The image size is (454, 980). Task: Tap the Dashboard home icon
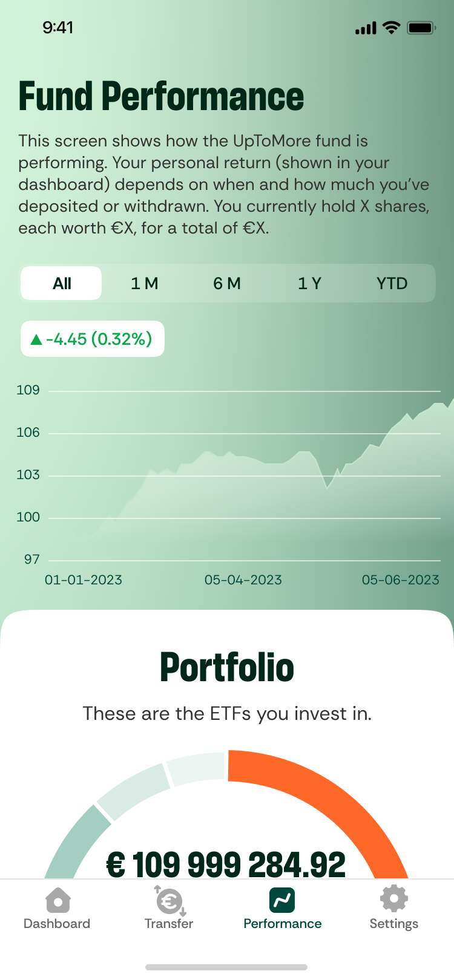point(58,900)
